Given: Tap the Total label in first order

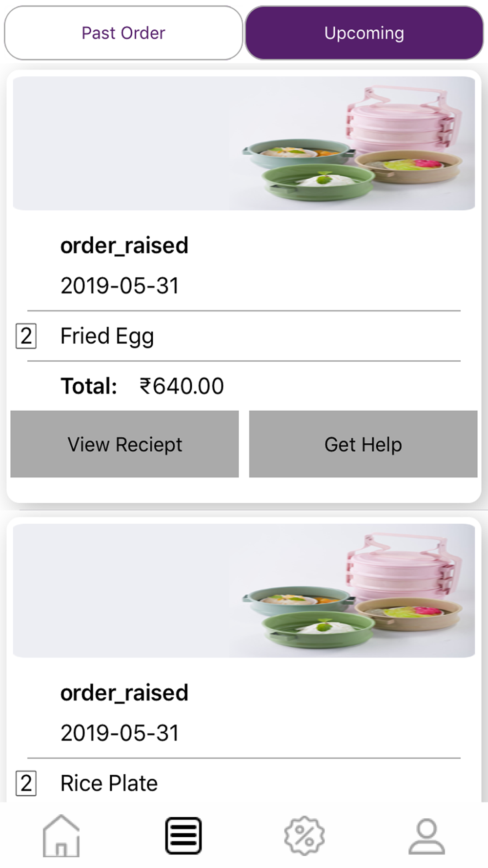Looking at the screenshot, I should (x=89, y=386).
